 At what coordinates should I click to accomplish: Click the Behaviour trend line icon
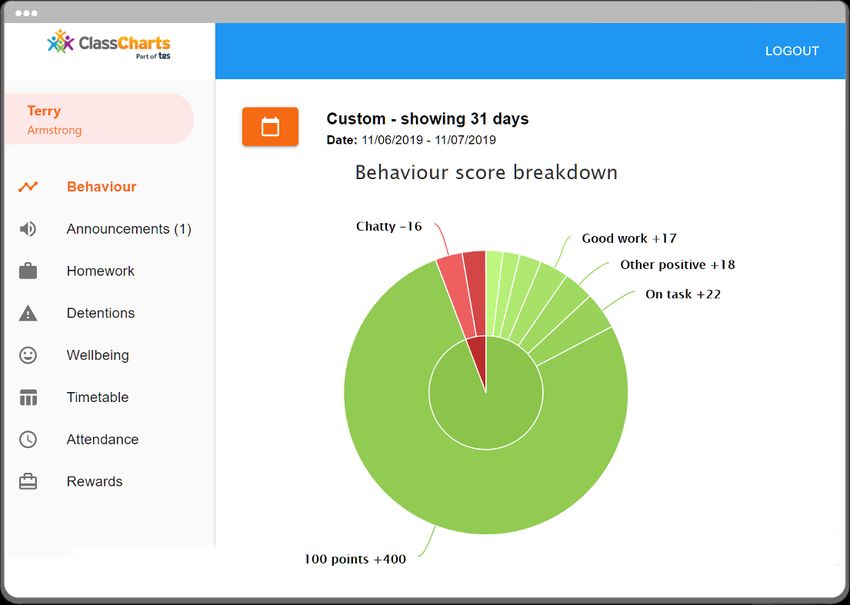(28, 187)
